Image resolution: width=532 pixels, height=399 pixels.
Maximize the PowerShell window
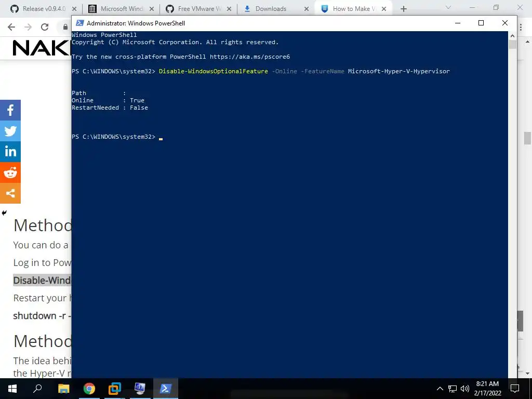tap(481, 23)
